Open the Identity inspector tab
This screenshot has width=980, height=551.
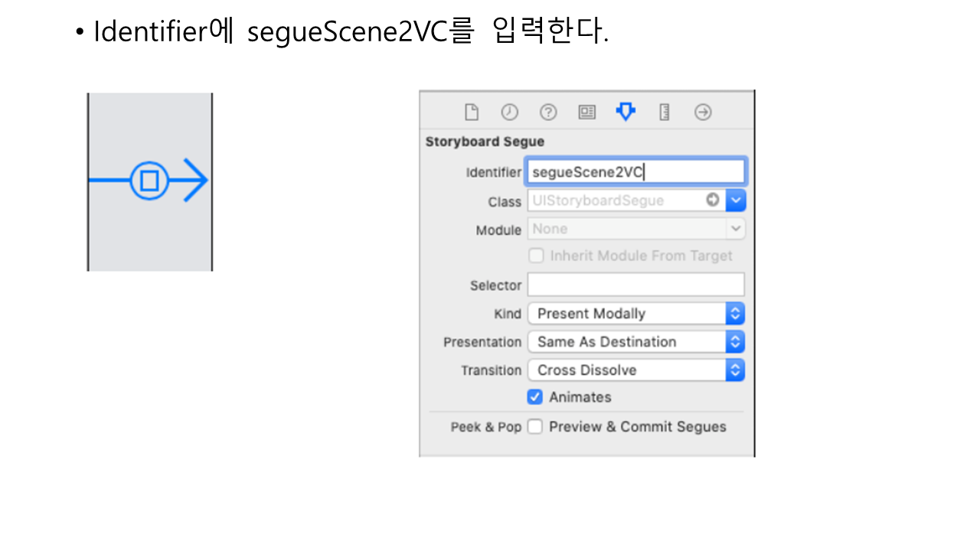coord(587,112)
